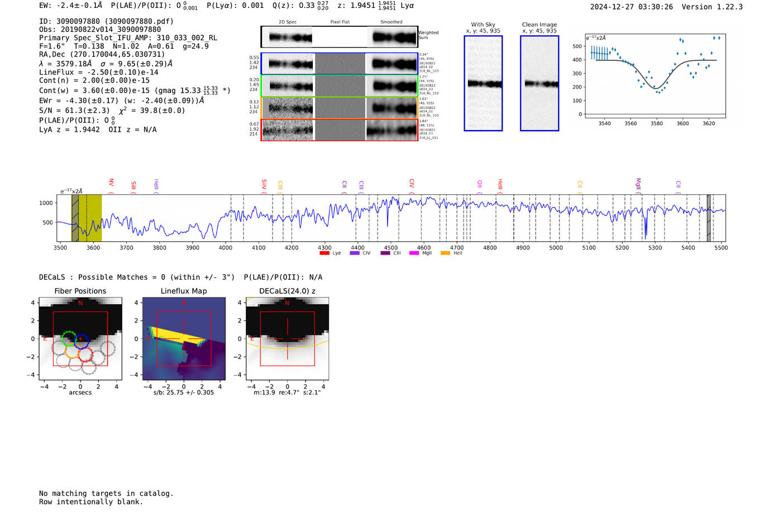Screen dimensions: 782x532
Task: Click the purple HeII line label near 3800
Action: [x=156, y=185]
